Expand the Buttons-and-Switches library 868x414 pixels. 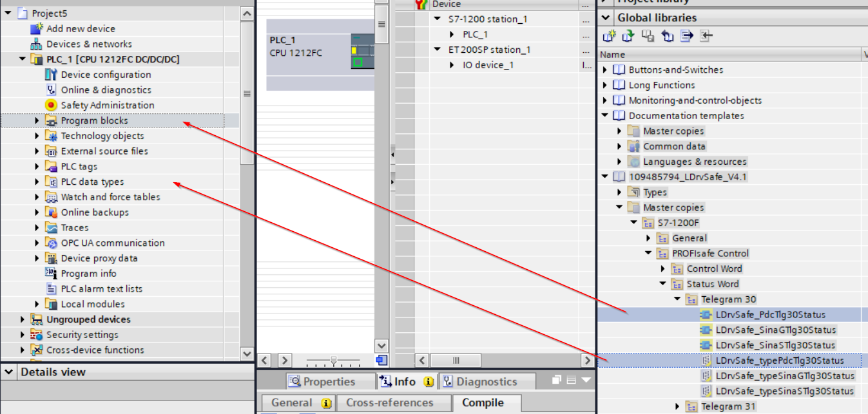pyautogui.click(x=605, y=70)
